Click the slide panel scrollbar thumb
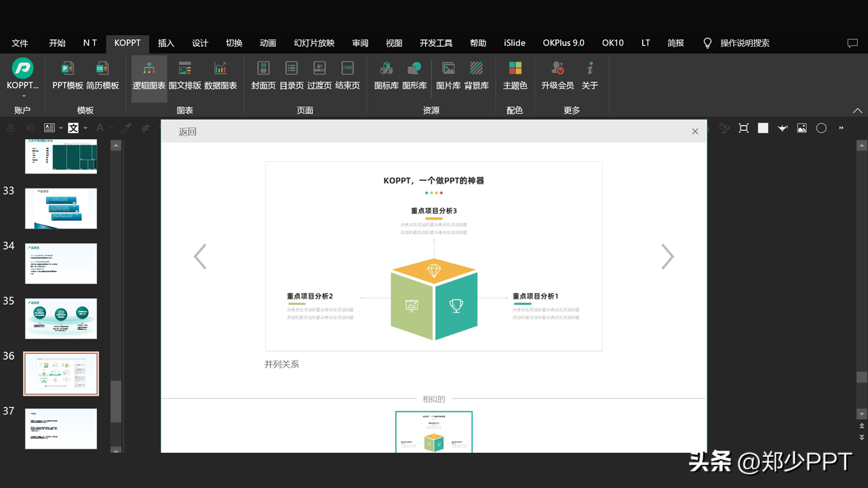The width and height of the screenshot is (868, 488). pos(116,401)
